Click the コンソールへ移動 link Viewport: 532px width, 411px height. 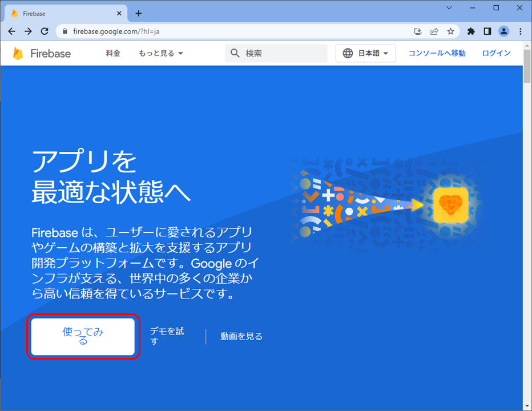coord(437,53)
